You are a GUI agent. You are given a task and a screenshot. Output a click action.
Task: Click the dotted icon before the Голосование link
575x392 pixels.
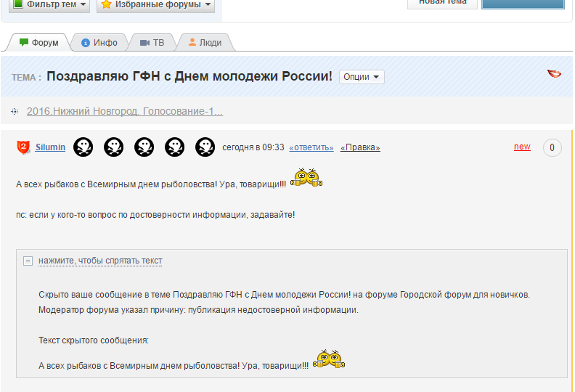(15, 112)
